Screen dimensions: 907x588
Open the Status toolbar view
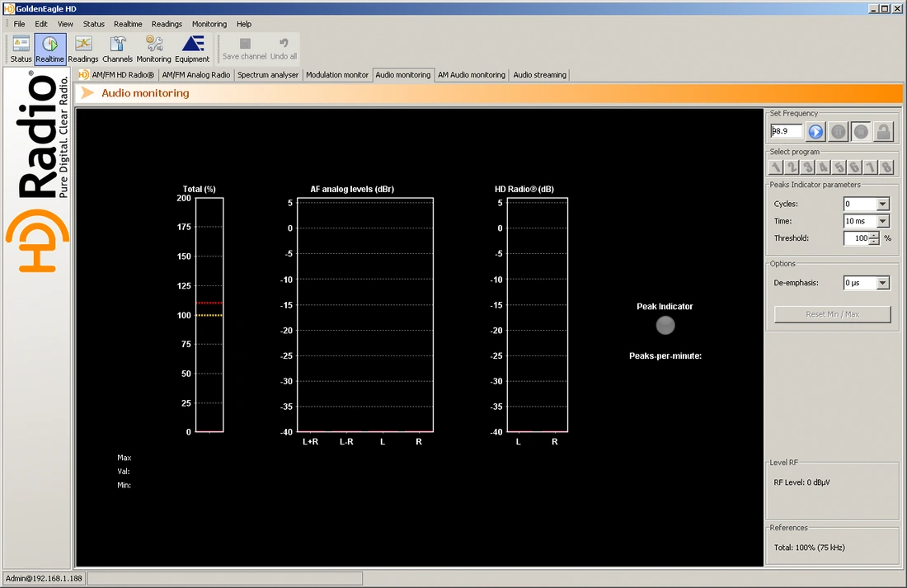tap(21, 49)
